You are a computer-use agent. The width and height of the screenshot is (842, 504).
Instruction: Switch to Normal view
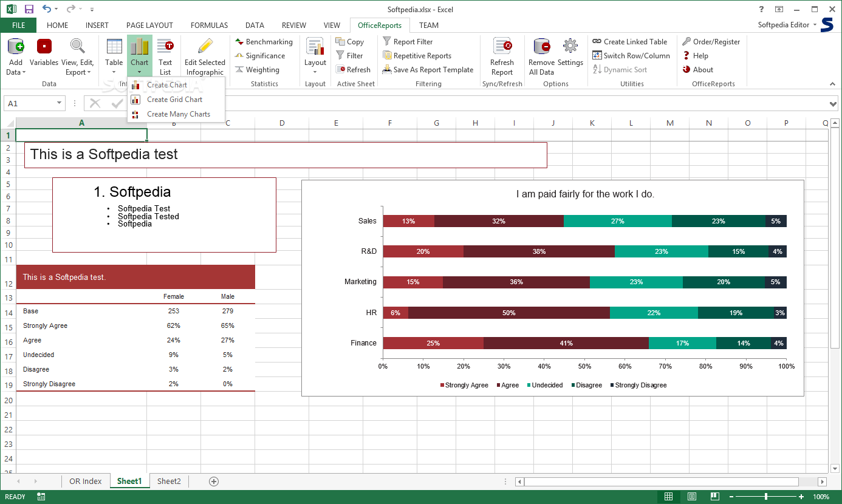[669, 497]
